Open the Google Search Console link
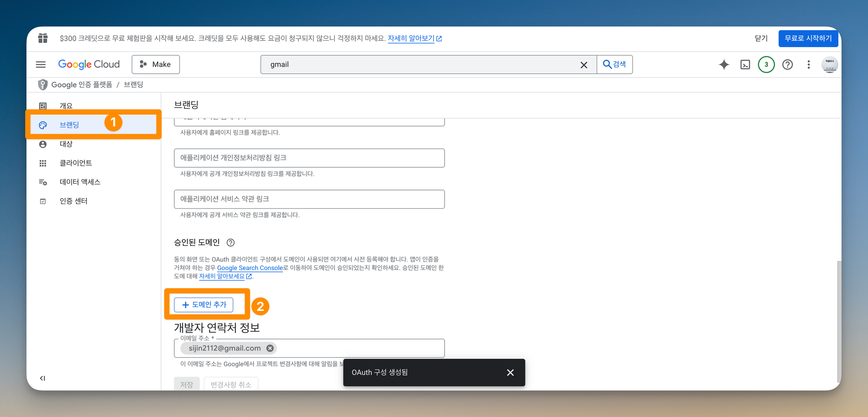This screenshot has width=868, height=417. click(x=250, y=268)
